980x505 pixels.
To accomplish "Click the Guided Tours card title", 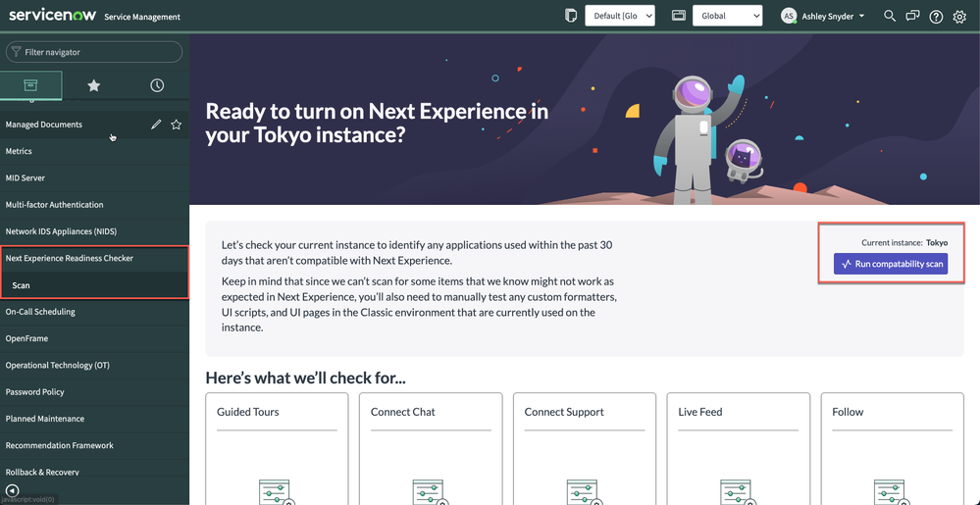I will coord(247,412).
